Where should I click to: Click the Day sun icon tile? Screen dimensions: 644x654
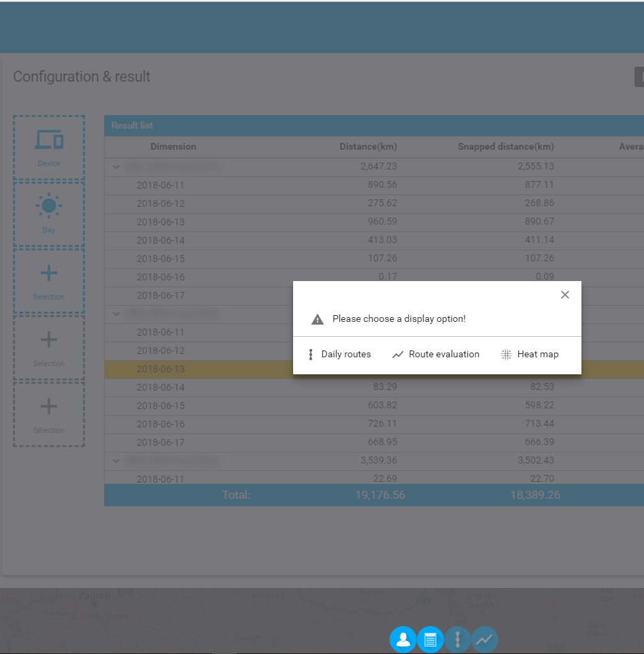(x=49, y=213)
